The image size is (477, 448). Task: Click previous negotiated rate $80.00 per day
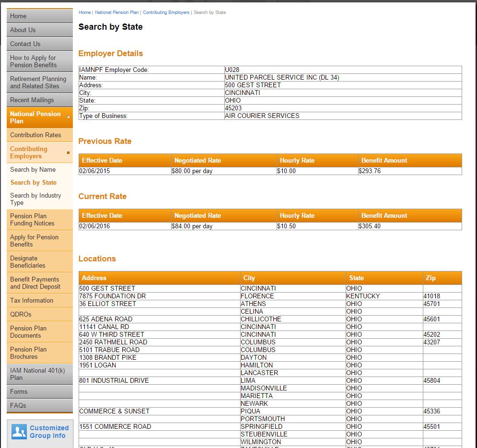192,171
